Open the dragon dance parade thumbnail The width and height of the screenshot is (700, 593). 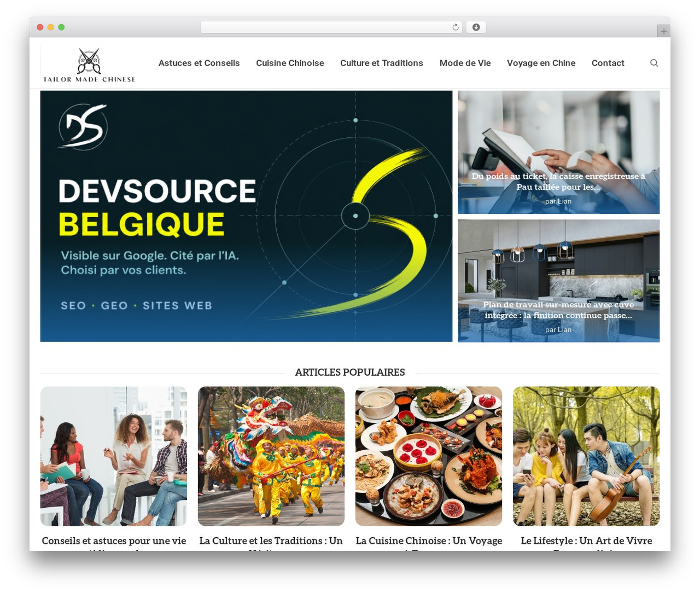click(271, 456)
